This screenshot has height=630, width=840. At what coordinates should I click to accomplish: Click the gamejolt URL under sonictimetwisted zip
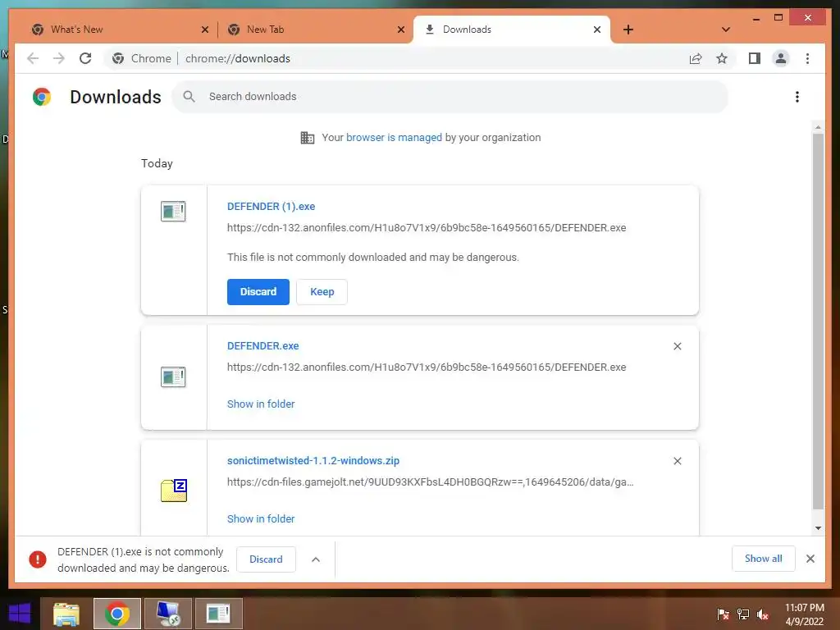[430, 482]
